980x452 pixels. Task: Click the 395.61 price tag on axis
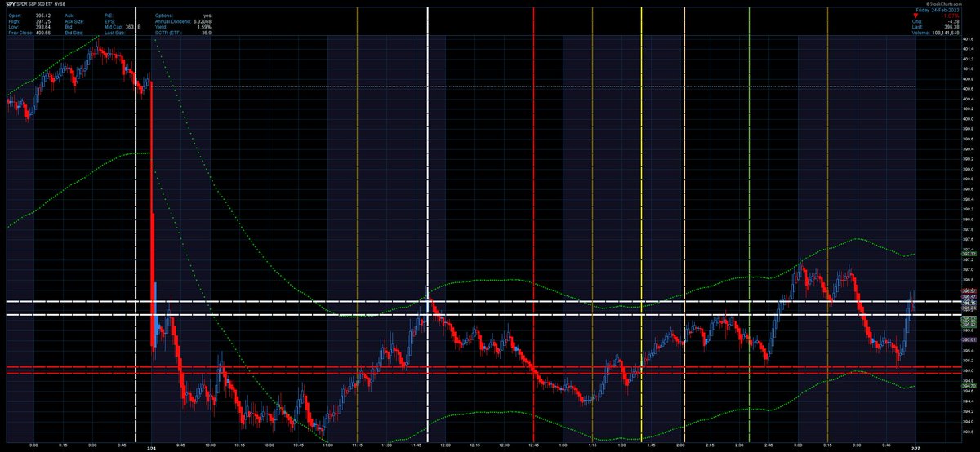[969, 339]
